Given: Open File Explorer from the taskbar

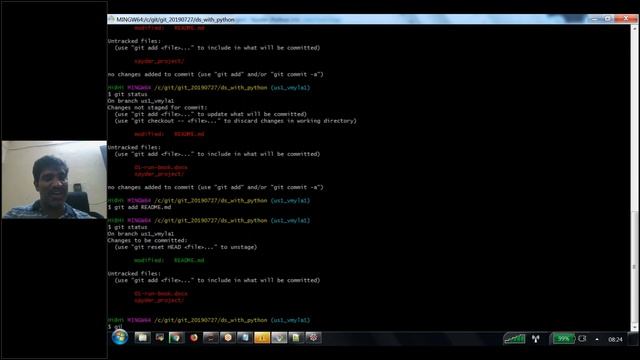Looking at the screenshot, I should pyautogui.click(x=142, y=338).
